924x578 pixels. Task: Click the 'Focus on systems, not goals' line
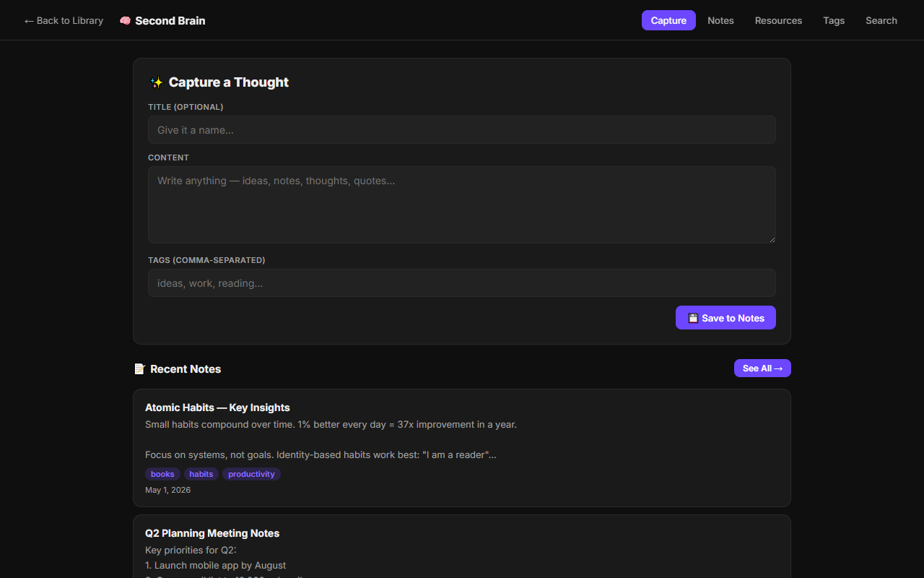[x=321, y=455]
